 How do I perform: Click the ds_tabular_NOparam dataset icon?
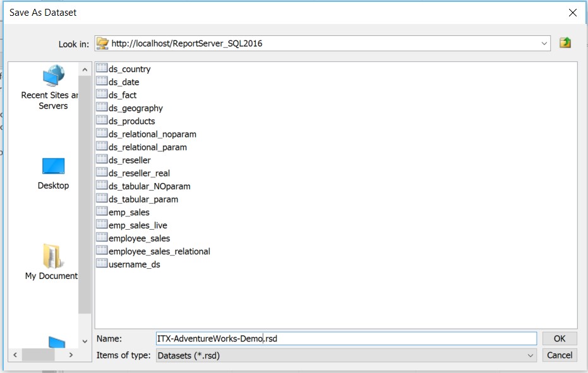coord(102,185)
